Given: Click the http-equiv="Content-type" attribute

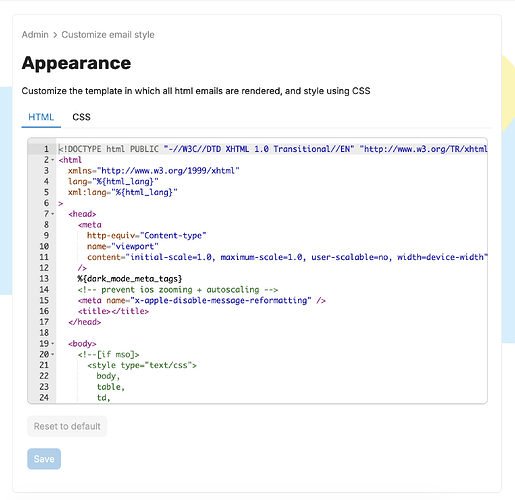Looking at the screenshot, I should click(x=147, y=236).
